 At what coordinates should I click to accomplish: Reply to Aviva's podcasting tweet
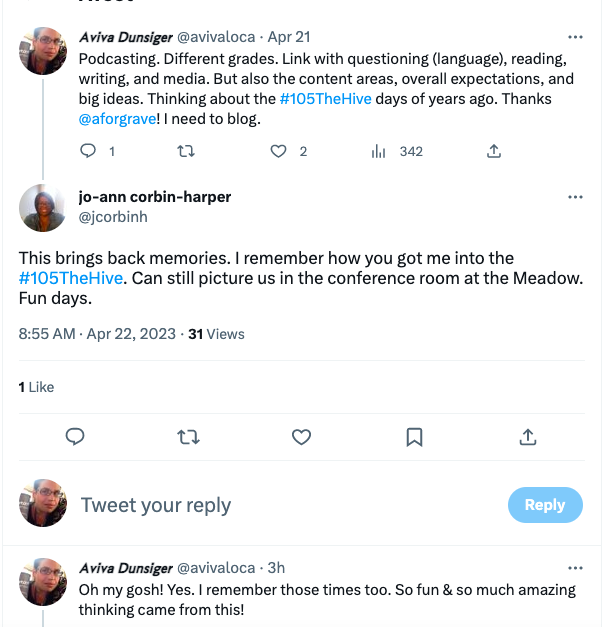tap(89, 151)
